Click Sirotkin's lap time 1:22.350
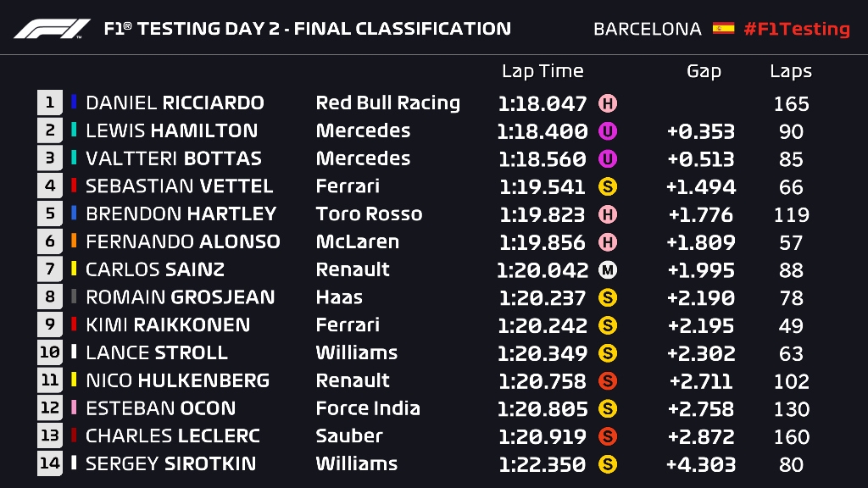Viewport: 868px width, 488px height. (542, 464)
